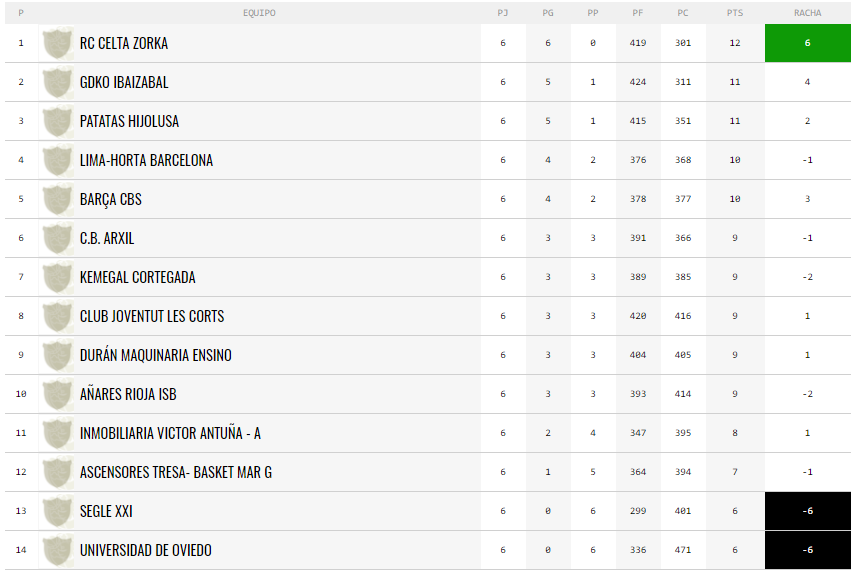Open the C.B. Arxil team shield
Image resolution: width=855 pixels, height=577 pixels.
pos(57,238)
